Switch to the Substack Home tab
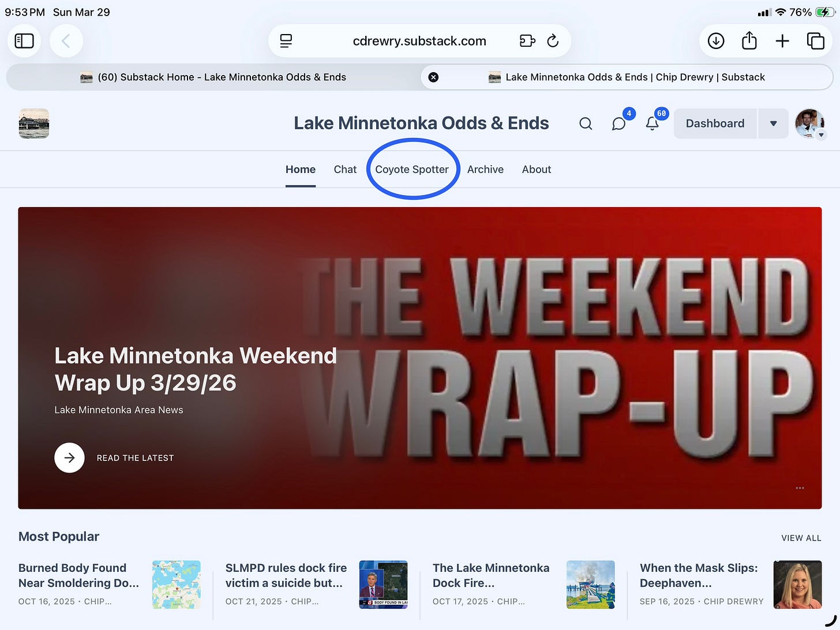The width and height of the screenshot is (840, 630). click(213, 77)
